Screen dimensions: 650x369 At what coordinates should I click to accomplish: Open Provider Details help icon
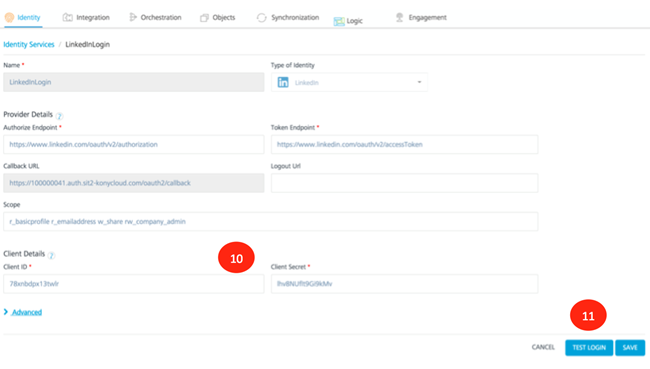coord(59,116)
